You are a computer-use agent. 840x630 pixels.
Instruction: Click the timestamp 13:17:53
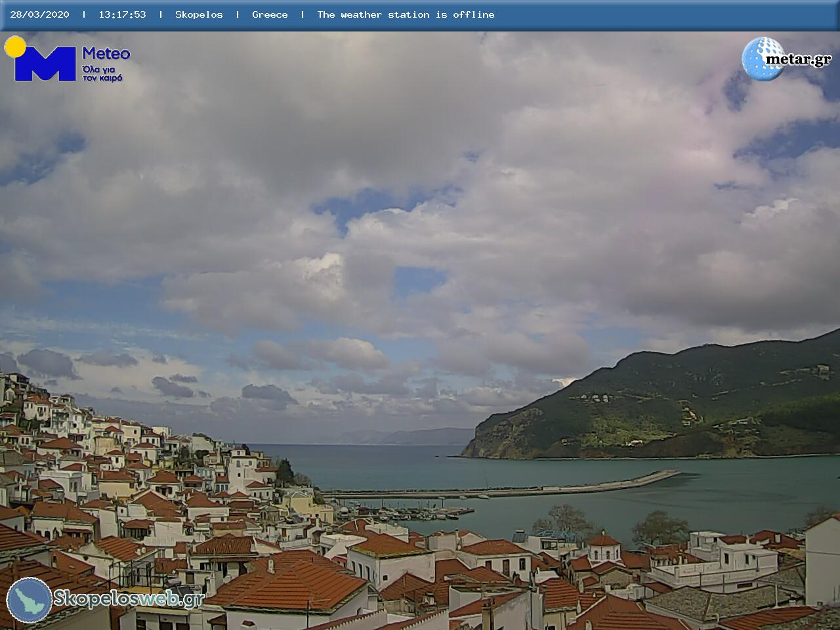point(122,14)
